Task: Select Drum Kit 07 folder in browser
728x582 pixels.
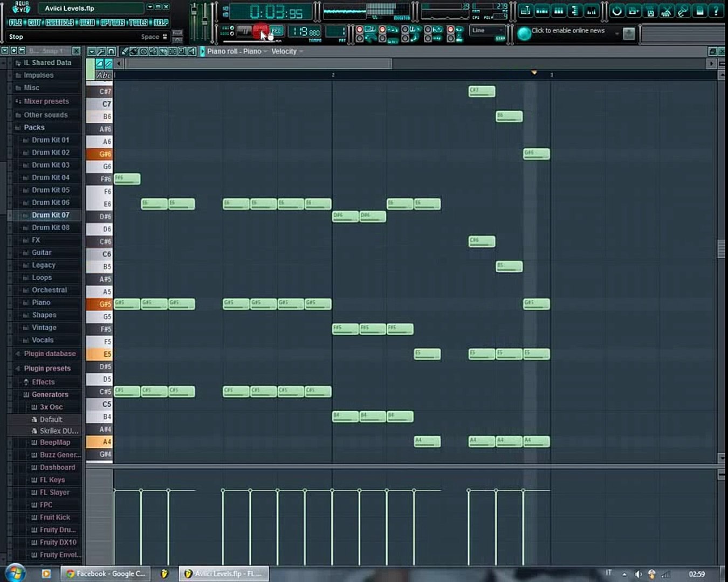Action: click(x=50, y=215)
